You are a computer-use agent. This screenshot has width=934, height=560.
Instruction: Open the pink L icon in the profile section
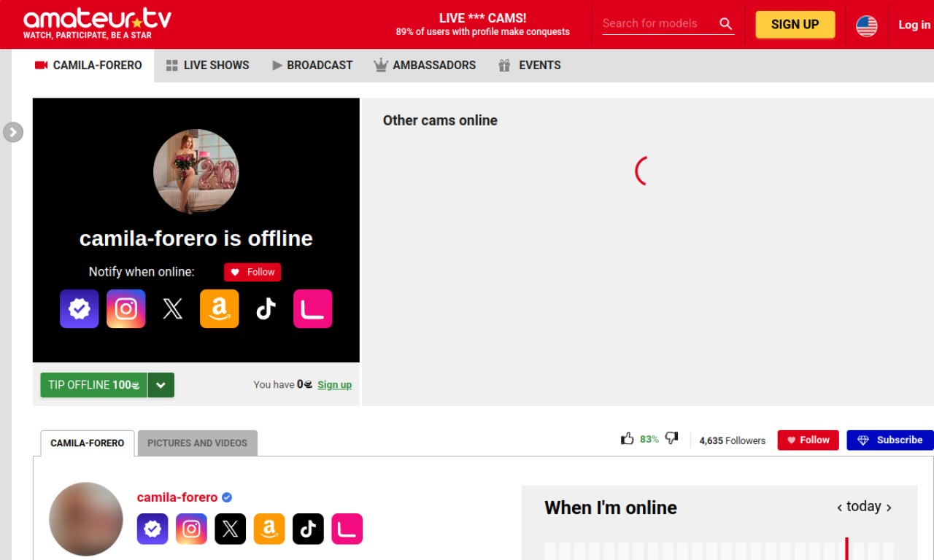coord(347,529)
